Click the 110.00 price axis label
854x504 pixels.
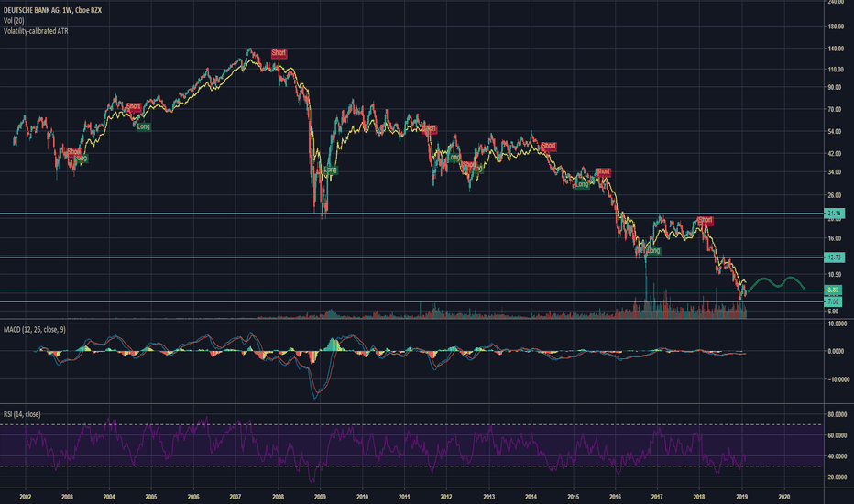pyautogui.click(x=835, y=70)
